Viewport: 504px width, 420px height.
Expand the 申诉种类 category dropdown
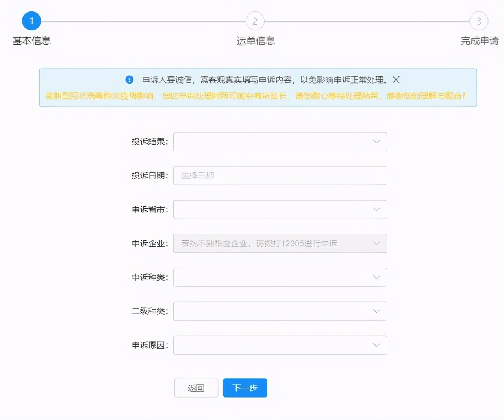tap(280, 277)
